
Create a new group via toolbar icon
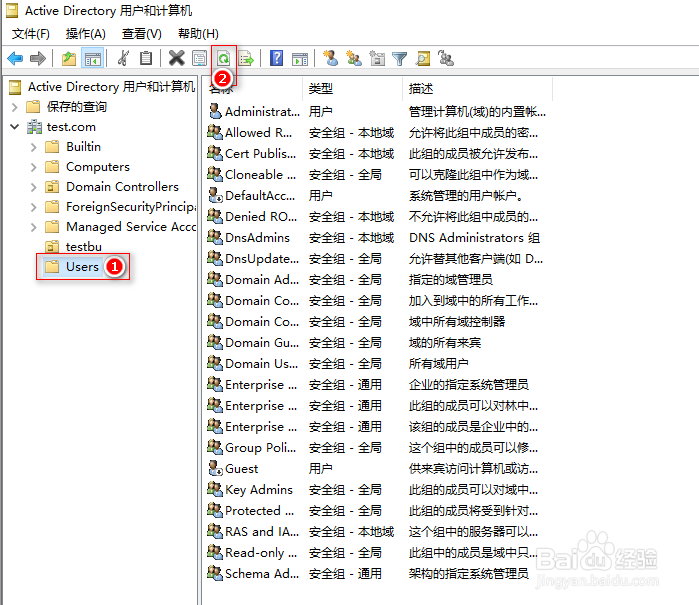(x=354, y=58)
